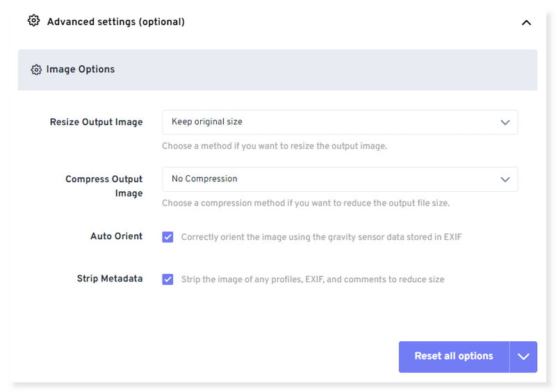Click the Compress Output Image label
The width and height of the screenshot is (556, 392).
click(x=104, y=186)
